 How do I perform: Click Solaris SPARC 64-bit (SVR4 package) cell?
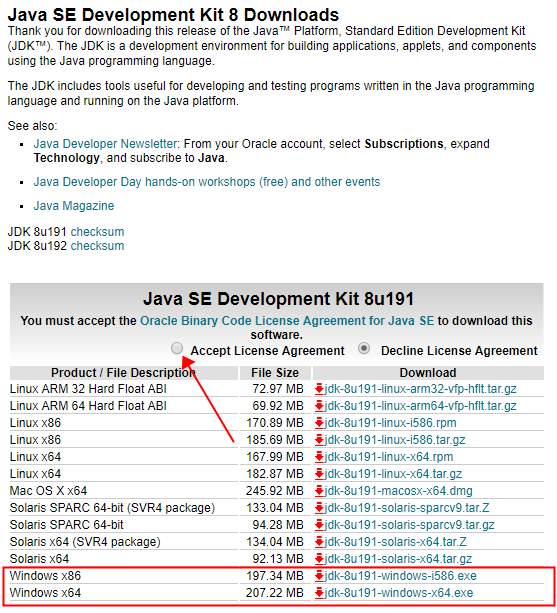(124, 508)
